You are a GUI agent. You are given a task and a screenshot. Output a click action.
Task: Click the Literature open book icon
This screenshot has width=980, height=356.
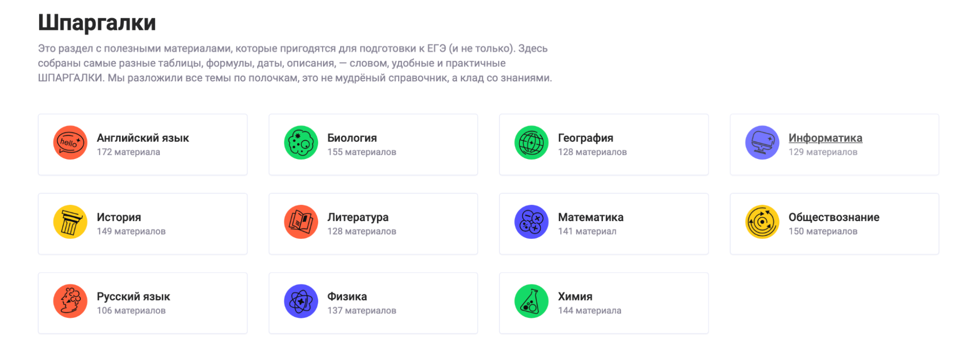click(301, 222)
